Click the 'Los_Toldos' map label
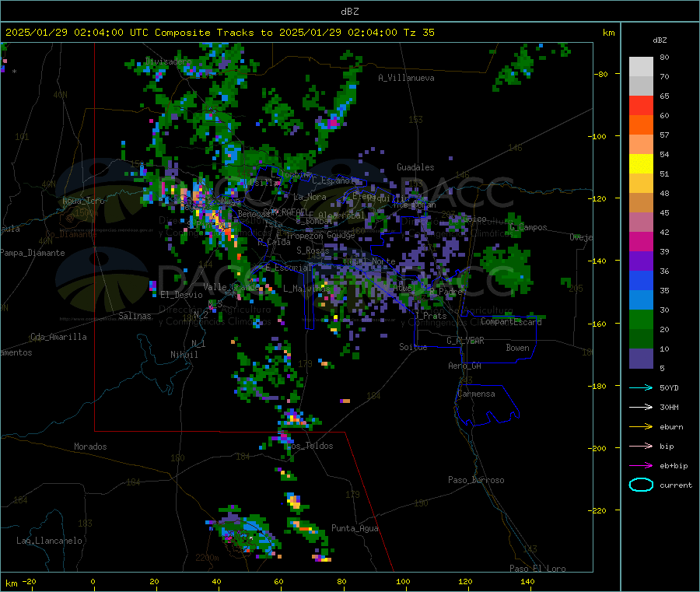The width and height of the screenshot is (700, 592). click(x=310, y=446)
